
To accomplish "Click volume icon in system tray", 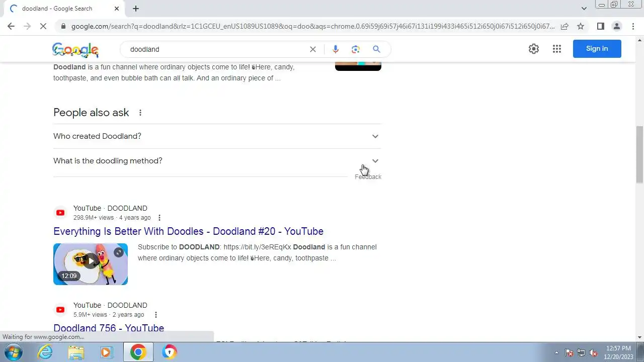I will pyautogui.click(x=593, y=352).
